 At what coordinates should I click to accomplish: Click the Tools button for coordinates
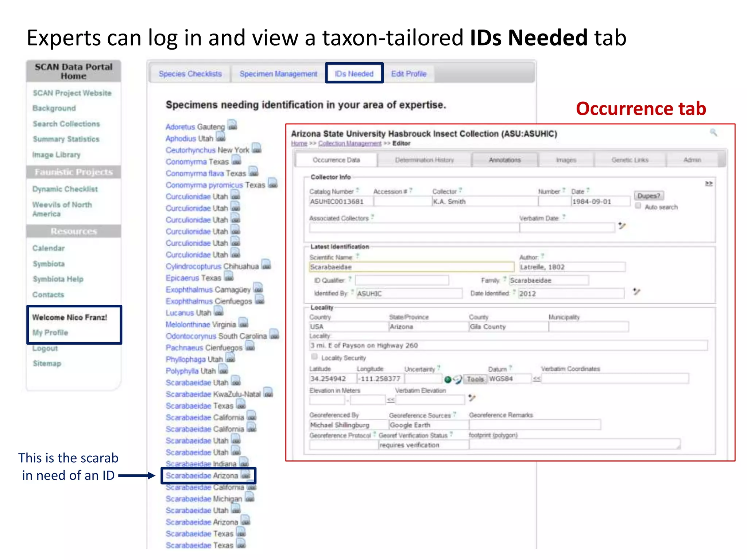(475, 379)
